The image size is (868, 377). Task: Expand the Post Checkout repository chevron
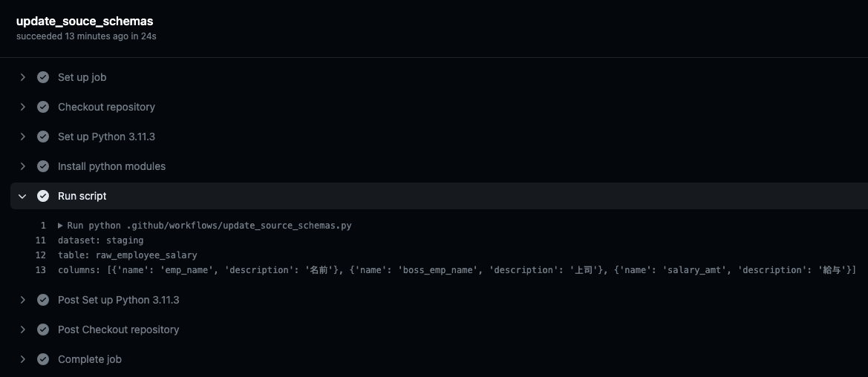(23, 330)
